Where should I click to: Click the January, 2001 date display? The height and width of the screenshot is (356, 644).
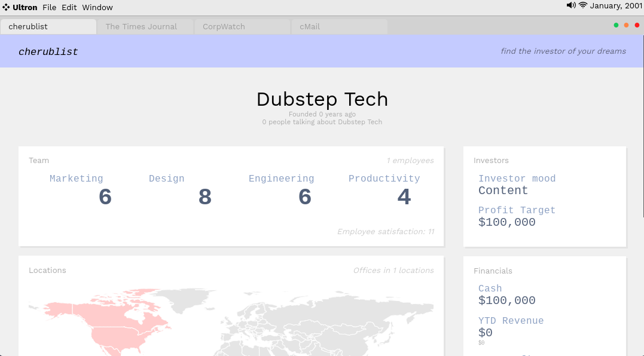[x=616, y=6]
